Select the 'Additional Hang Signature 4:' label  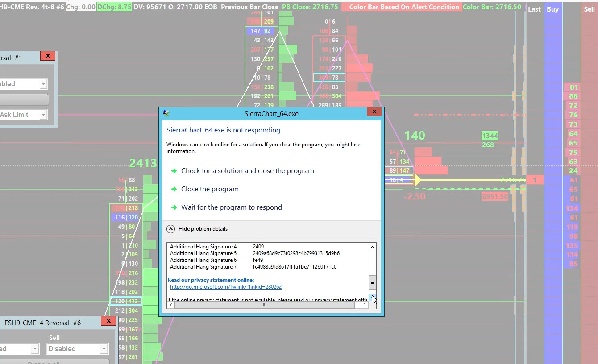(204, 247)
